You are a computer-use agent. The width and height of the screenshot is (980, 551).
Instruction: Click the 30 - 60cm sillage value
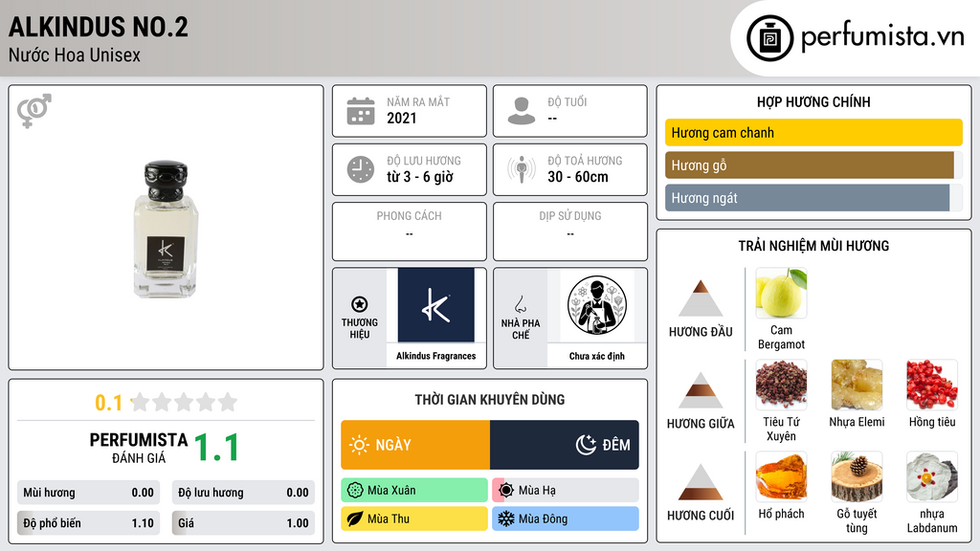click(x=577, y=177)
